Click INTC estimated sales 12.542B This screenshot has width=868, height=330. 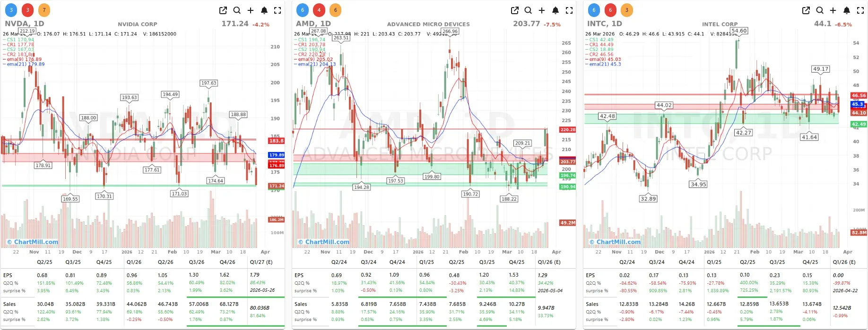click(x=842, y=308)
